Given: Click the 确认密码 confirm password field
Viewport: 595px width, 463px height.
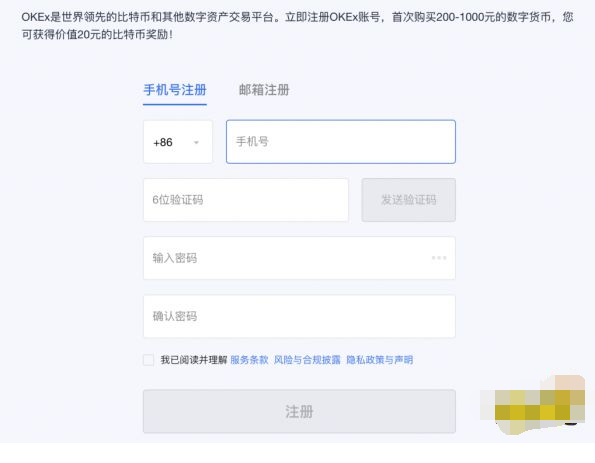Looking at the screenshot, I should pyautogui.click(x=299, y=316).
